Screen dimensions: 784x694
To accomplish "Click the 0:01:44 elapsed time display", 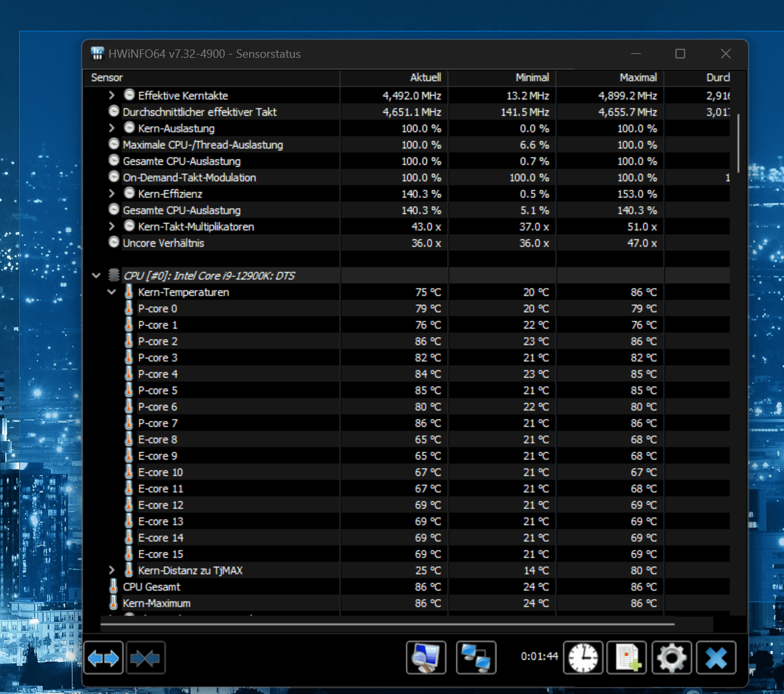I will tap(539, 656).
